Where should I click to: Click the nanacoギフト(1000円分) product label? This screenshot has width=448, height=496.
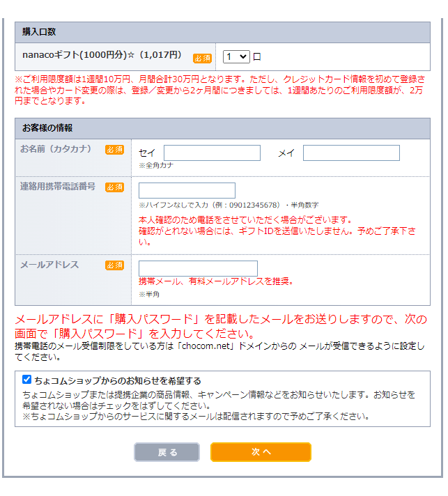coord(102,55)
